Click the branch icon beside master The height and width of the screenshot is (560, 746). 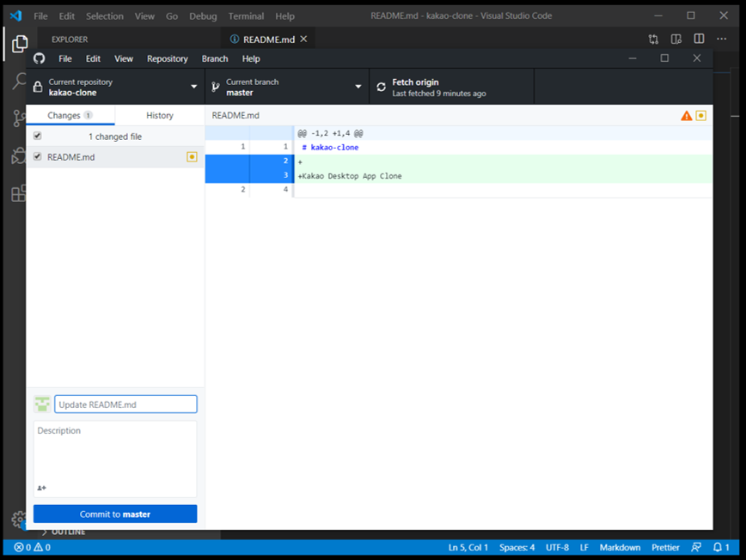tap(216, 87)
